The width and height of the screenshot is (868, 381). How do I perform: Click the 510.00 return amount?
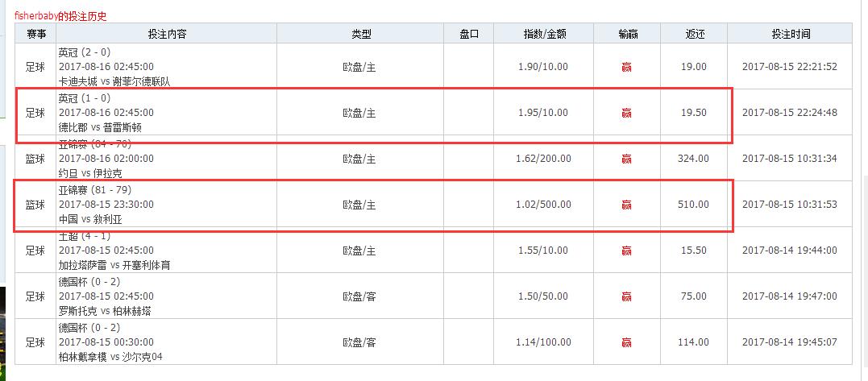(x=693, y=205)
